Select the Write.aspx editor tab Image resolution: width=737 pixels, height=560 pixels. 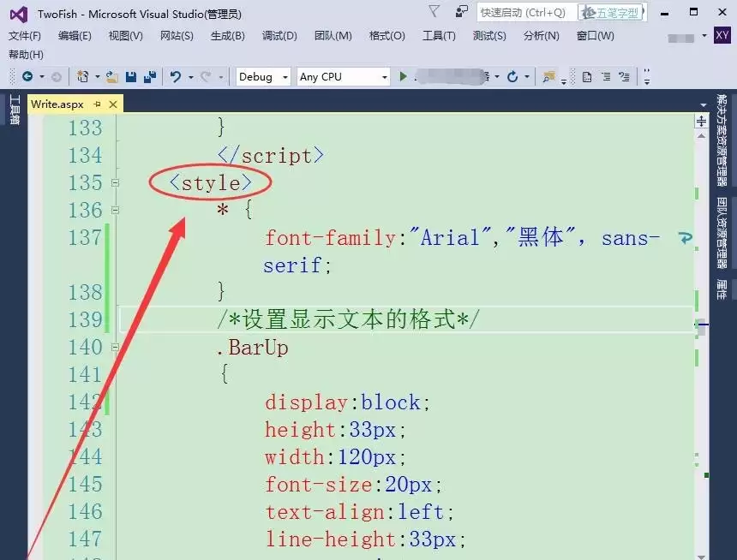[57, 104]
